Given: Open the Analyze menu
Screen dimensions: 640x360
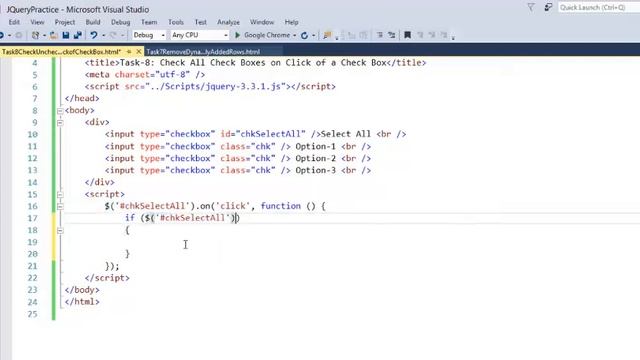Looking at the screenshot, I should point(228,22).
